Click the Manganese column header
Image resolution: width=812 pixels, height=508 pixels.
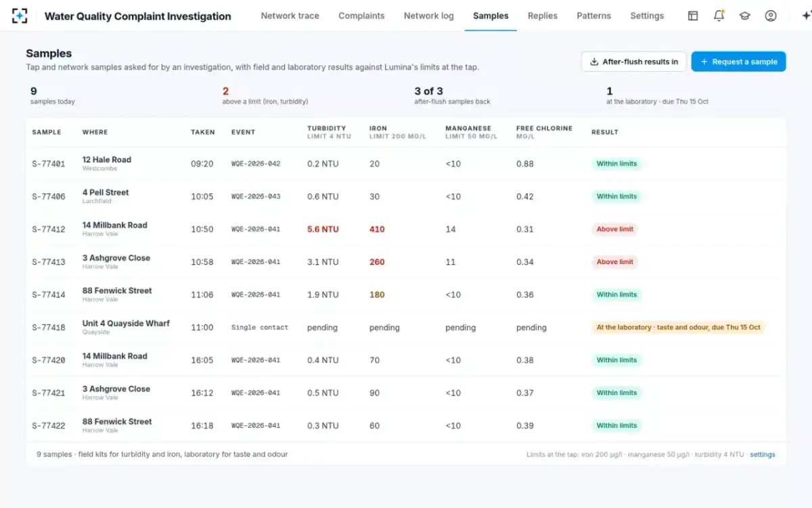[x=471, y=132]
